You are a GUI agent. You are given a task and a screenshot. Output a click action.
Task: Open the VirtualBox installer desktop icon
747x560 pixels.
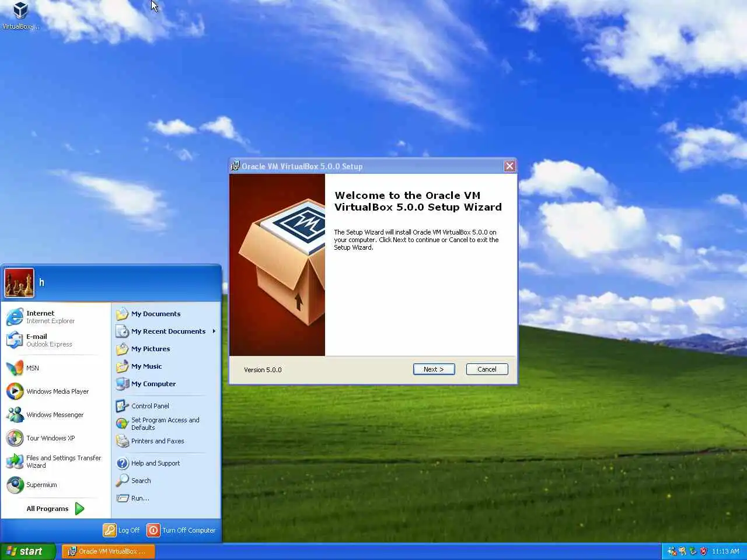tap(20, 15)
